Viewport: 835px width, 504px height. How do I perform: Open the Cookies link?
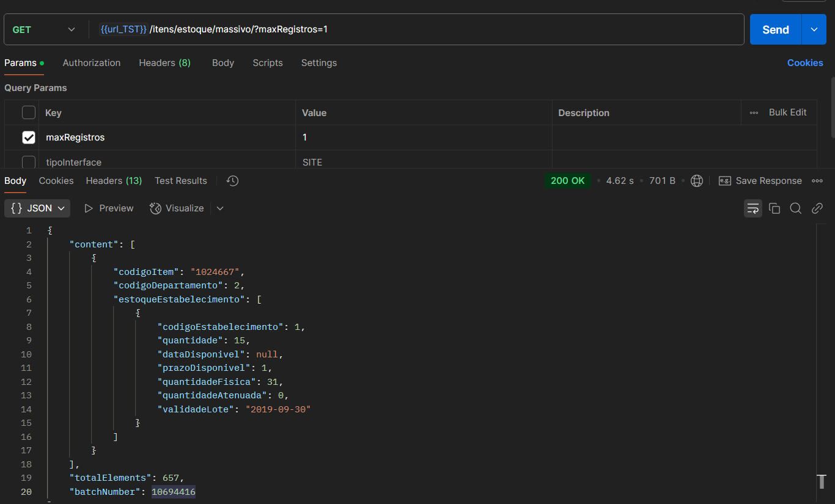coord(804,63)
